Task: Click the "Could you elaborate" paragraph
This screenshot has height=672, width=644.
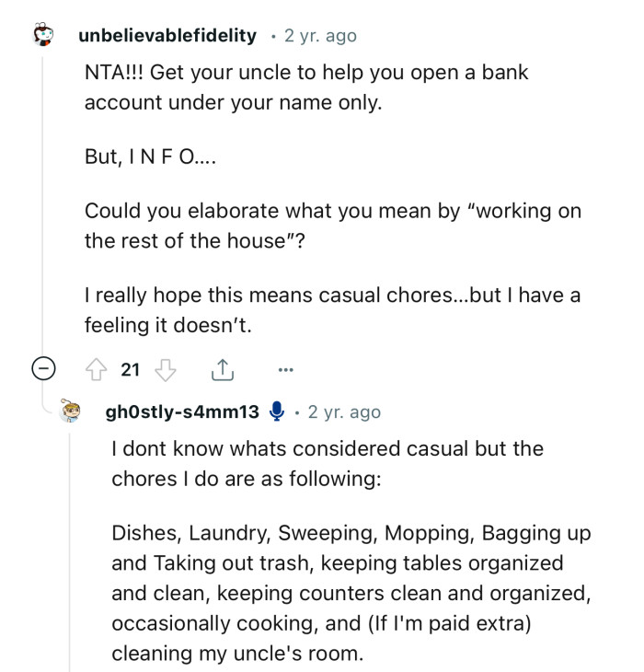Action: [x=332, y=226]
